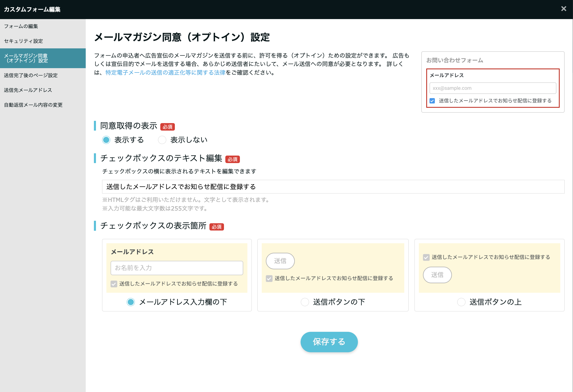
Task: Select 送信ボタンの上 radio option
Action: tap(461, 302)
